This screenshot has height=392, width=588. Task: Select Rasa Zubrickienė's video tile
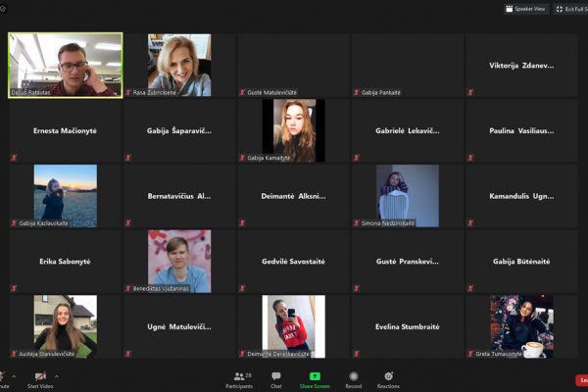(179, 66)
